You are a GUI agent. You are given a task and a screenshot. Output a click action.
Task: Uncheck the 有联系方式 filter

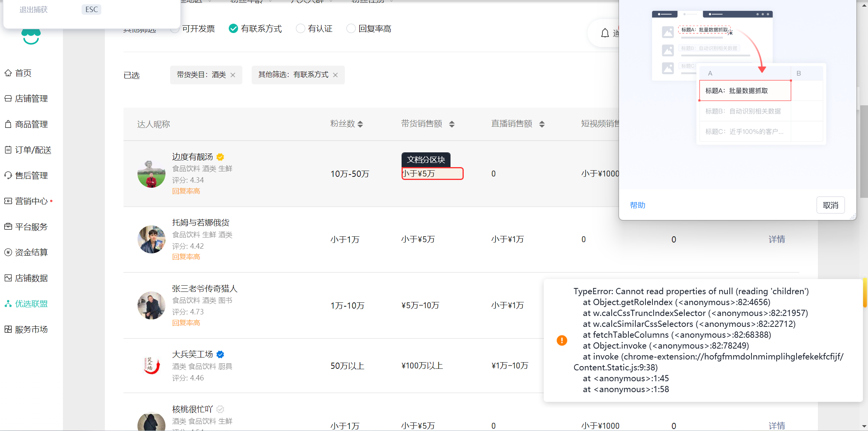click(x=233, y=28)
